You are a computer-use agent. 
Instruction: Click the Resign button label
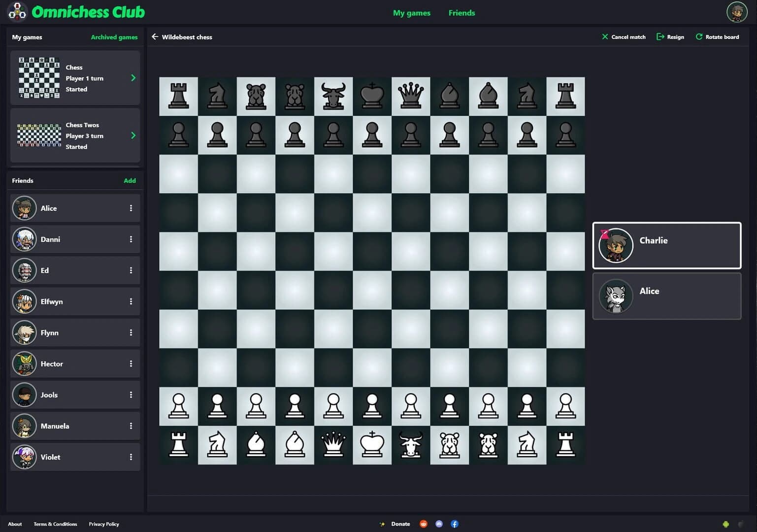point(675,37)
